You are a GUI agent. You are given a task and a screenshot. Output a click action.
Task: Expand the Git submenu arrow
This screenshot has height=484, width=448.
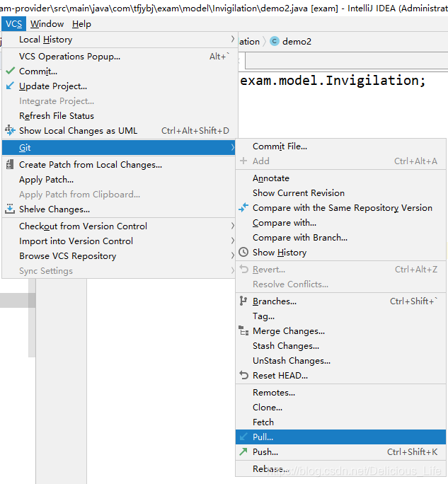232,148
